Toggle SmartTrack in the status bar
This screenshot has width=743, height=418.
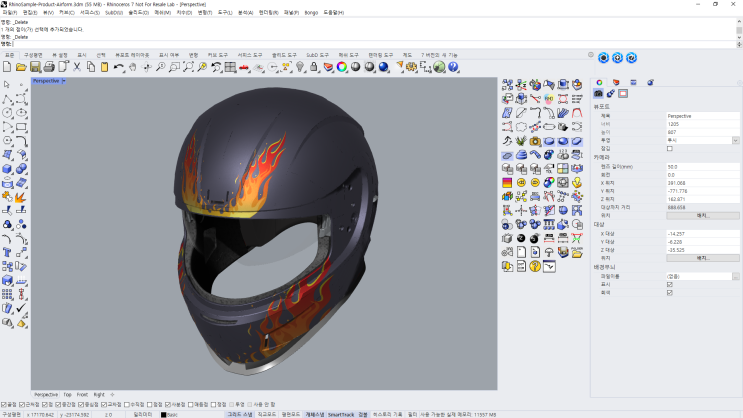click(x=341, y=415)
